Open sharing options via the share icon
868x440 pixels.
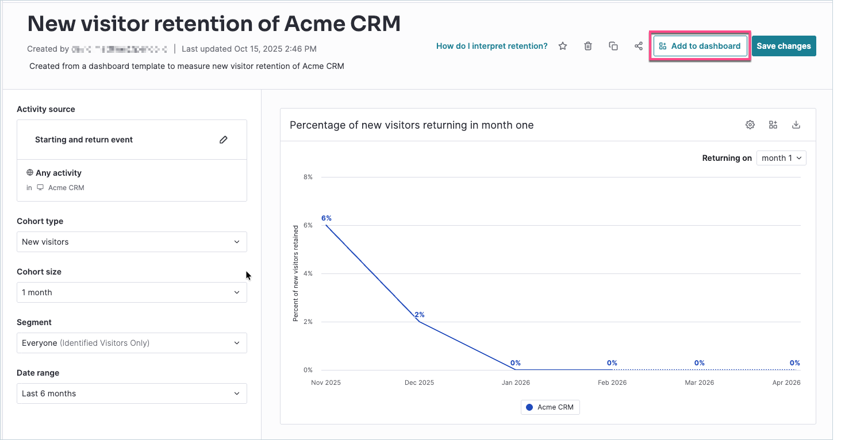(639, 46)
